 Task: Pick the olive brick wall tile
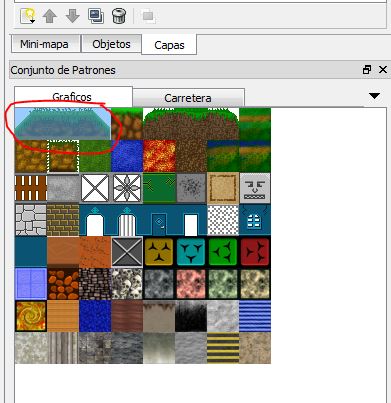click(63, 220)
